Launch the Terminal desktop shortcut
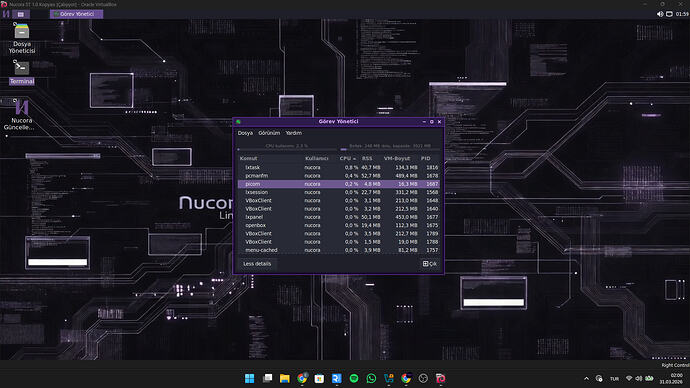 [x=22, y=73]
